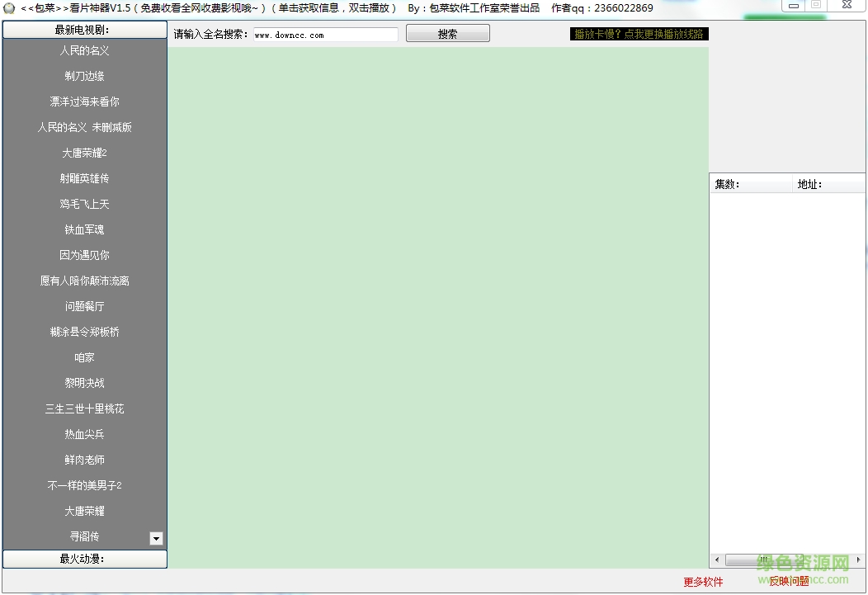The width and height of the screenshot is (868, 595).
Task: Select 人民的名义 未删减版 entry
Action: (85, 127)
